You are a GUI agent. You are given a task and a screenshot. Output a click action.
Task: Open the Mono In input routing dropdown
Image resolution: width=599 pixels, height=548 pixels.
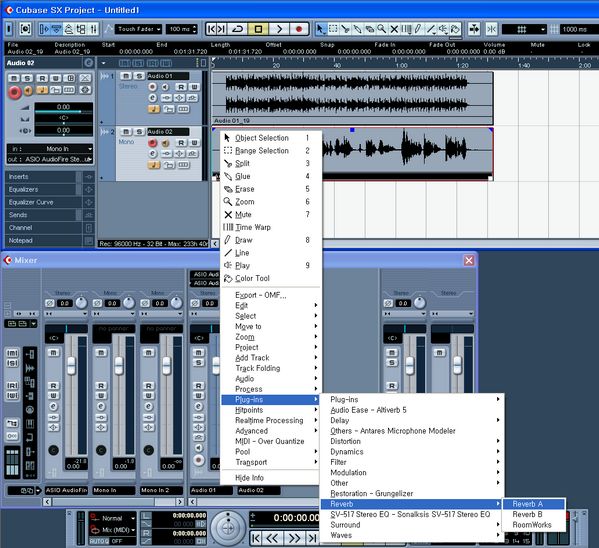(50, 149)
